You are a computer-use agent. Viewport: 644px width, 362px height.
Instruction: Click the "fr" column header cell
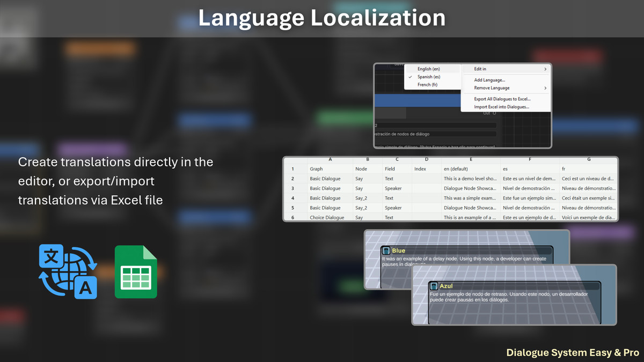coord(589,169)
